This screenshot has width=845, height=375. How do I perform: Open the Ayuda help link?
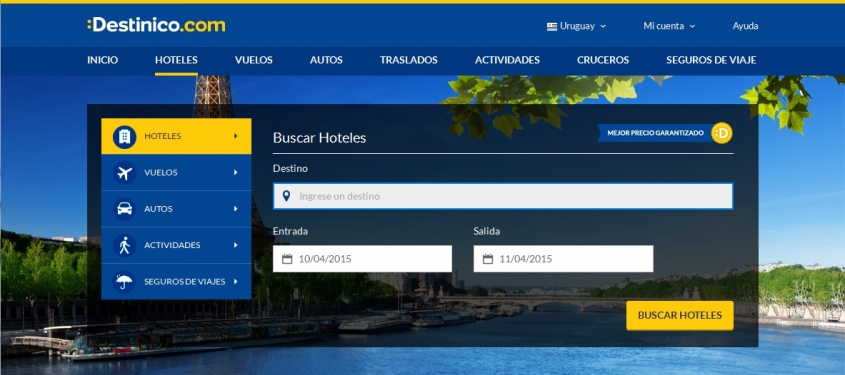(745, 26)
